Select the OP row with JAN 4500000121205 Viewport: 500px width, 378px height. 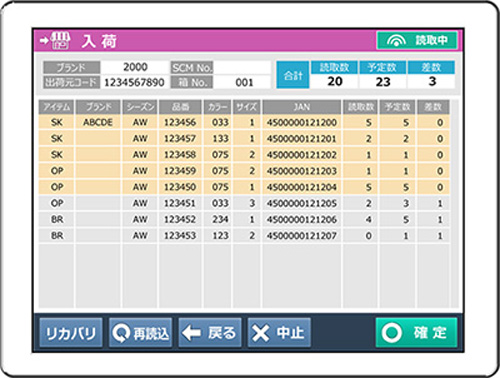244,203
